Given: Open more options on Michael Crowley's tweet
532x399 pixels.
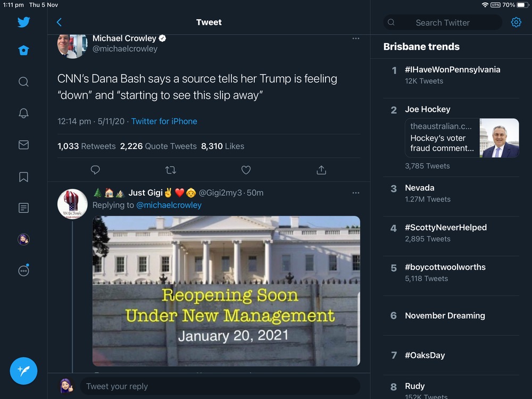Looking at the screenshot, I should (355, 39).
